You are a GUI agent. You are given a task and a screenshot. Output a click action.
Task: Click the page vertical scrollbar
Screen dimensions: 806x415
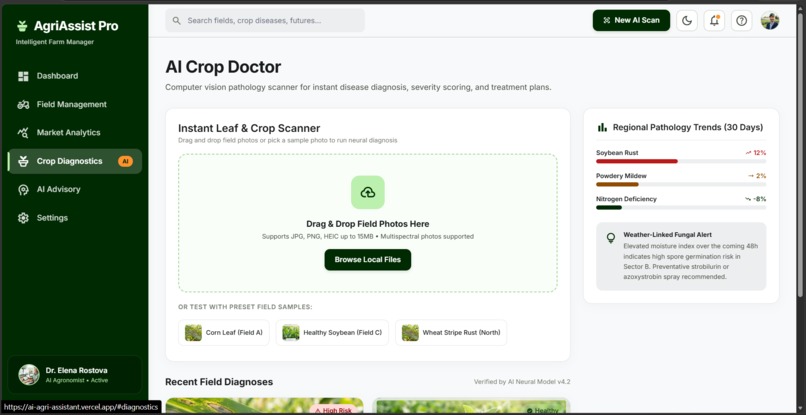[x=800, y=154]
